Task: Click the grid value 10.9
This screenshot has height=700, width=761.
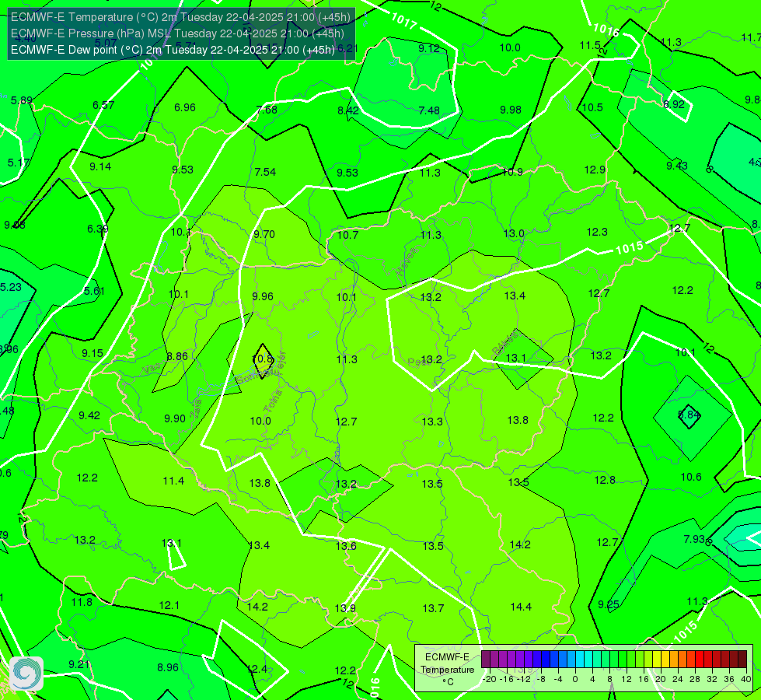Action: click(x=512, y=172)
